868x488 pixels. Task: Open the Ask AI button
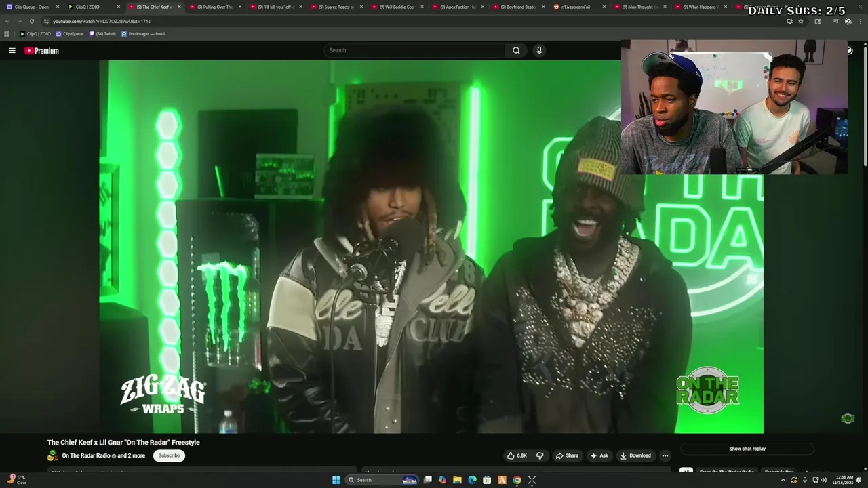click(599, 455)
